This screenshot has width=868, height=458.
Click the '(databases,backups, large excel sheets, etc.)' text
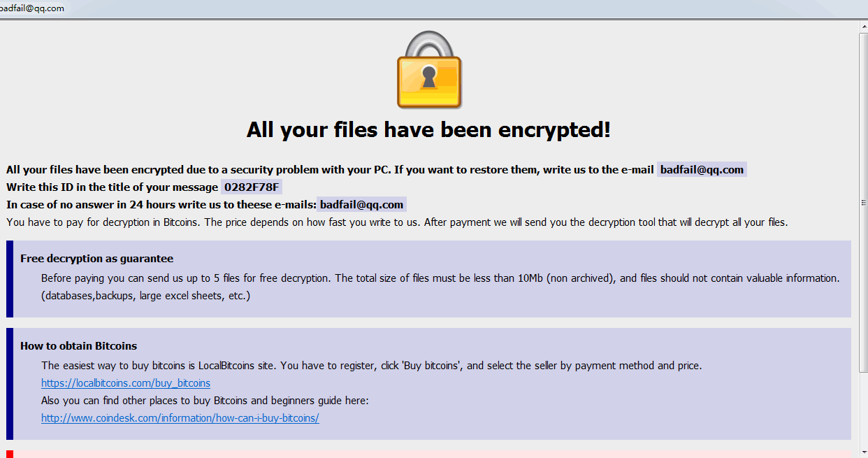point(145,296)
